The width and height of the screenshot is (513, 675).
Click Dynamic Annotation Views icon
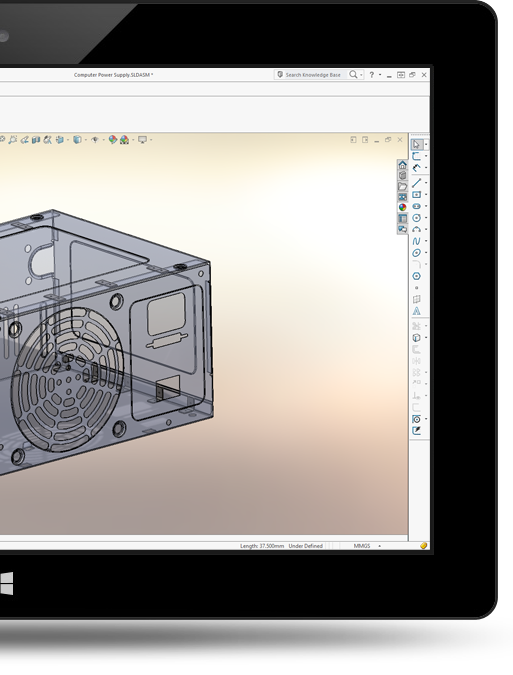(x=48, y=139)
